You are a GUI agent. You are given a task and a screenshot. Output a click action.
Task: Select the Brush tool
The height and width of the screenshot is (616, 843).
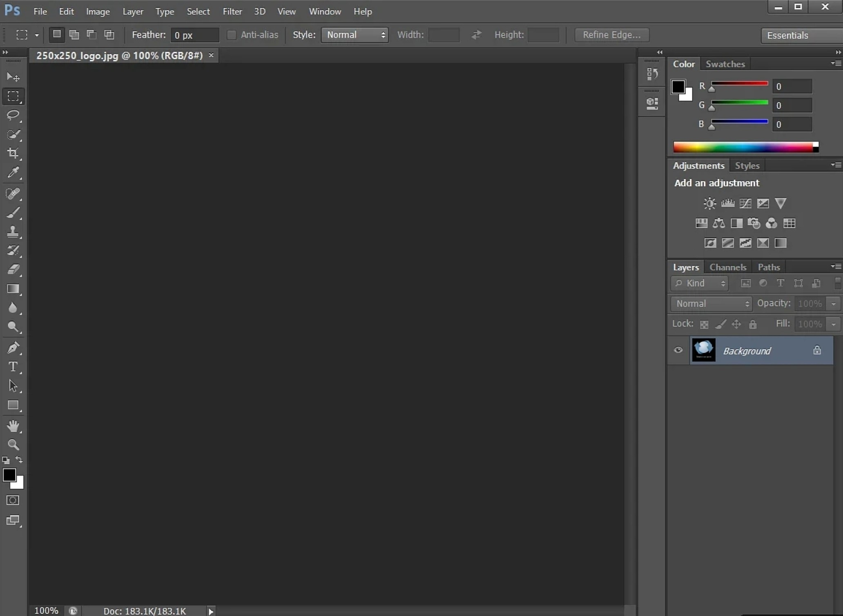tap(13, 213)
